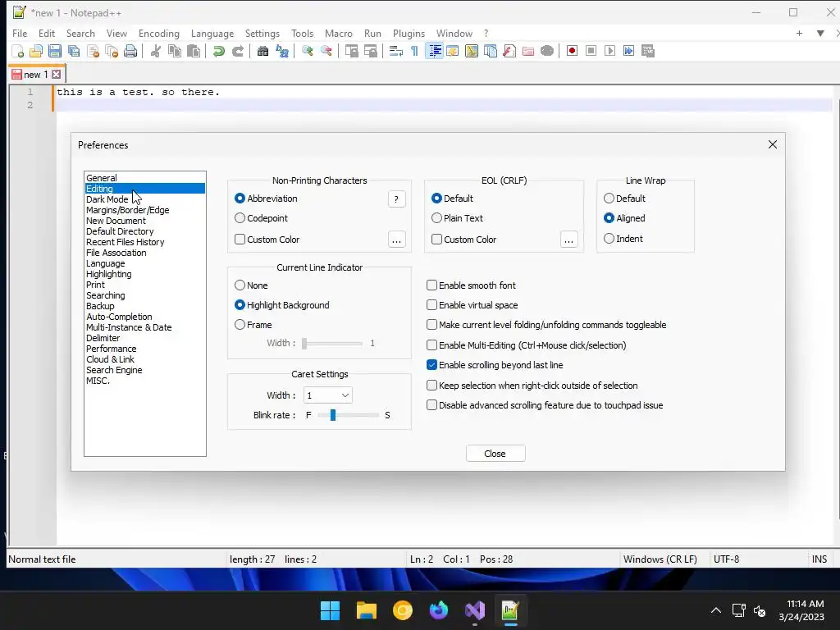
Task: Adjust the caret Blink rate slider
Action: [333, 415]
